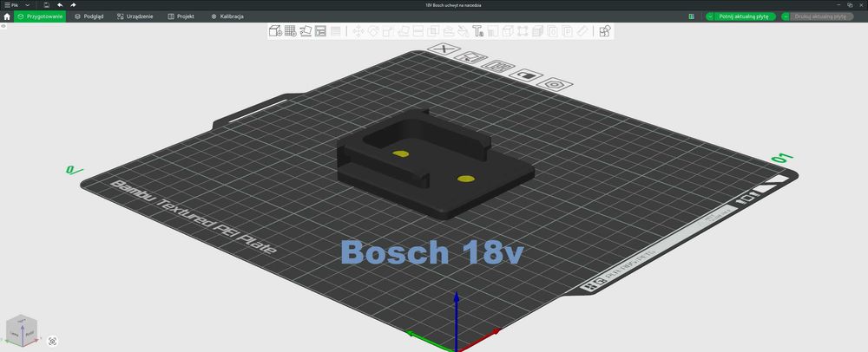Select the Lay on face tool icon
The image size is (868, 352).
tap(404, 31)
